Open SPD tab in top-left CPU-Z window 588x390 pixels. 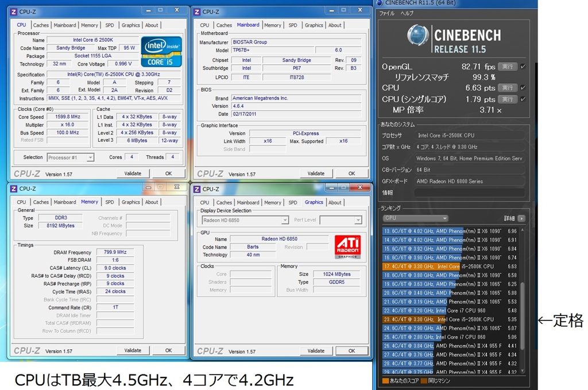[110, 25]
